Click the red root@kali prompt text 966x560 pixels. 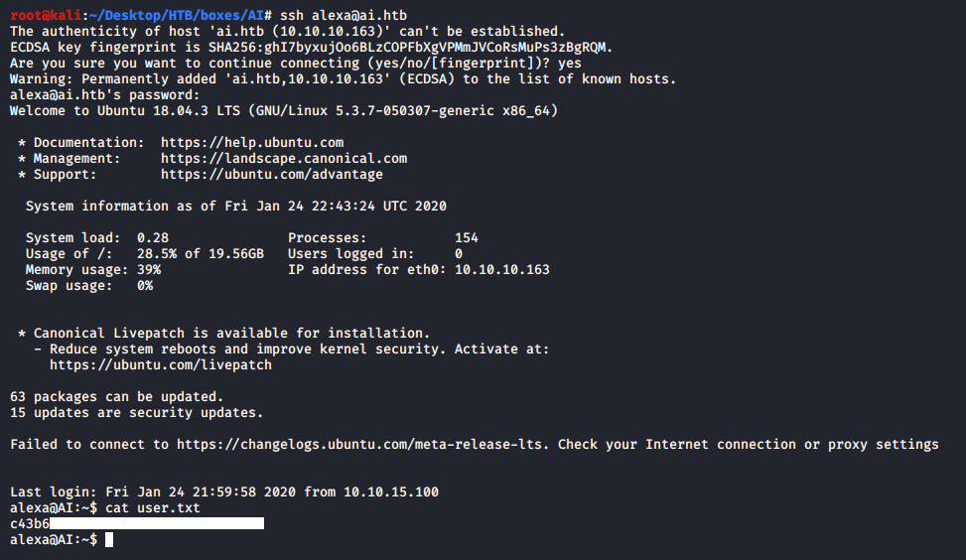click(x=38, y=16)
